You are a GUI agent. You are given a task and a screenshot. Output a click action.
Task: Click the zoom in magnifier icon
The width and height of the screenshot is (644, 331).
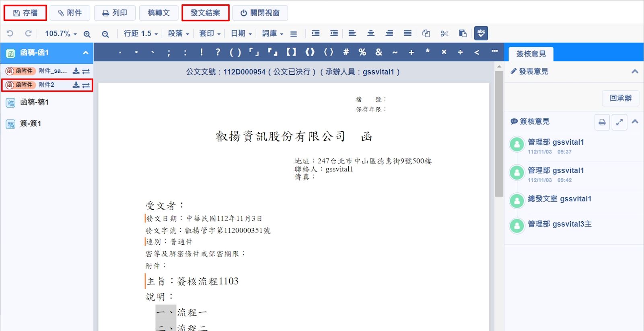click(87, 34)
